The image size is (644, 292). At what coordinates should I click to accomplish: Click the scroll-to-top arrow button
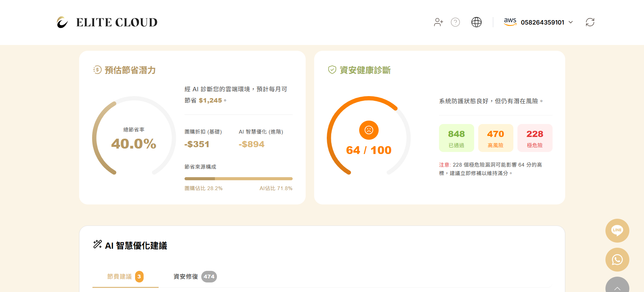(617, 286)
